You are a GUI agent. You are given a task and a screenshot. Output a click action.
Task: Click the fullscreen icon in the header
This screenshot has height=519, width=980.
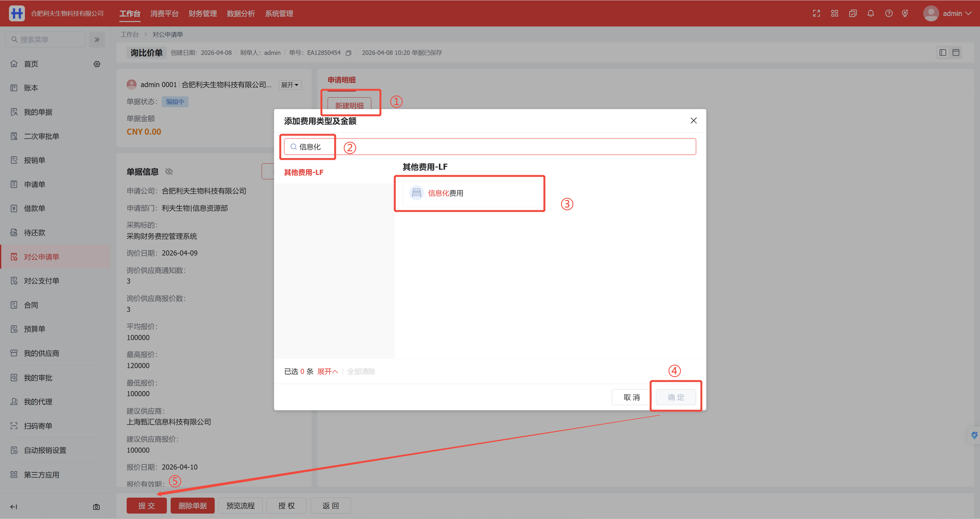click(x=816, y=13)
